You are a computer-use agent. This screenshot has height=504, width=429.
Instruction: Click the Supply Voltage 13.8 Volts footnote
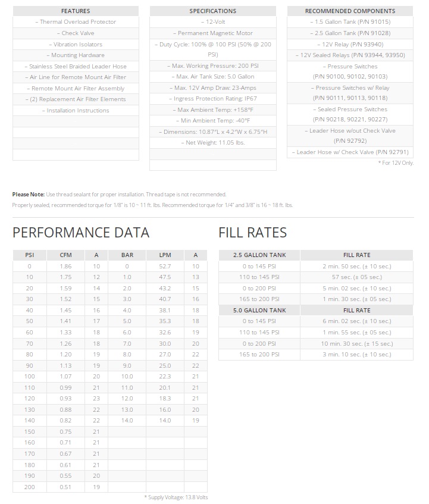(x=176, y=497)
